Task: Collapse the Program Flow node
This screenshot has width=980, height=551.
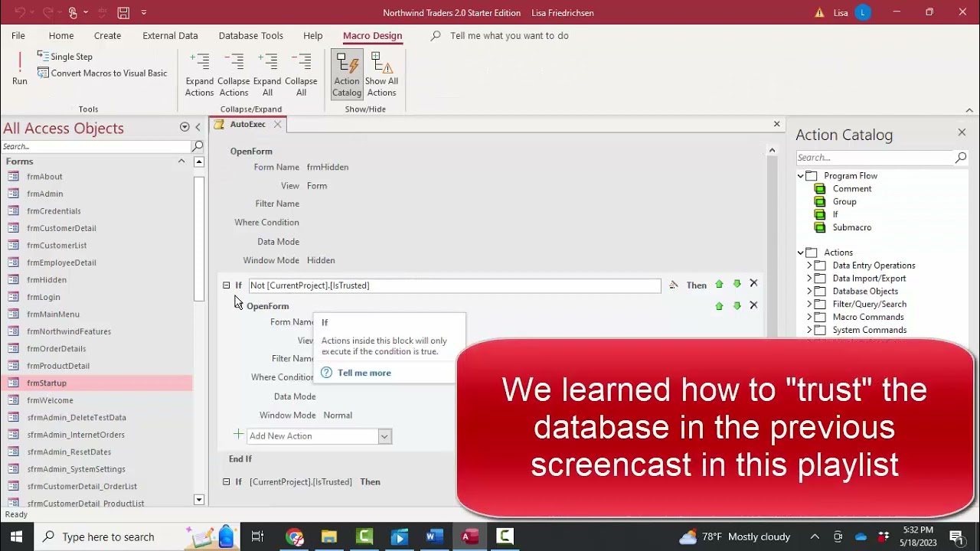Action: pyautogui.click(x=801, y=176)
